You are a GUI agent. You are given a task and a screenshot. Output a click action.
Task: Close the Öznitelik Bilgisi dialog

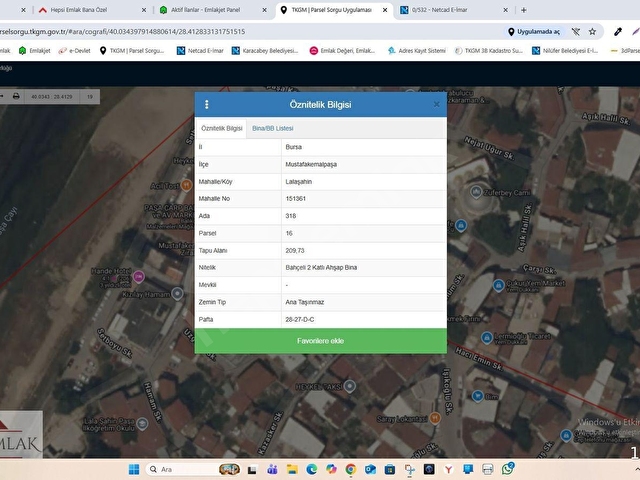436,104
